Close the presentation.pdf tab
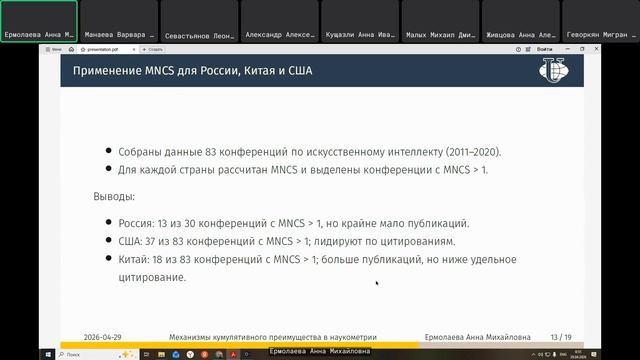 (134, 49)
